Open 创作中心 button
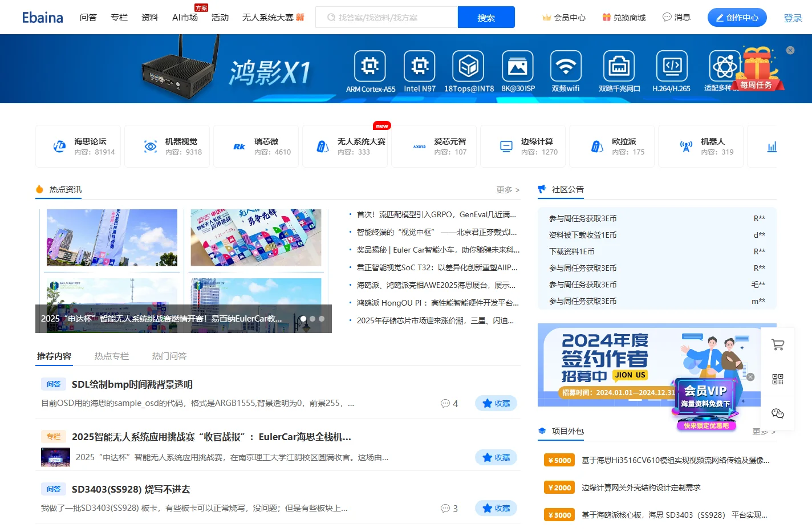This screenshot has height=532, width=812. click(x=737, y=18)
